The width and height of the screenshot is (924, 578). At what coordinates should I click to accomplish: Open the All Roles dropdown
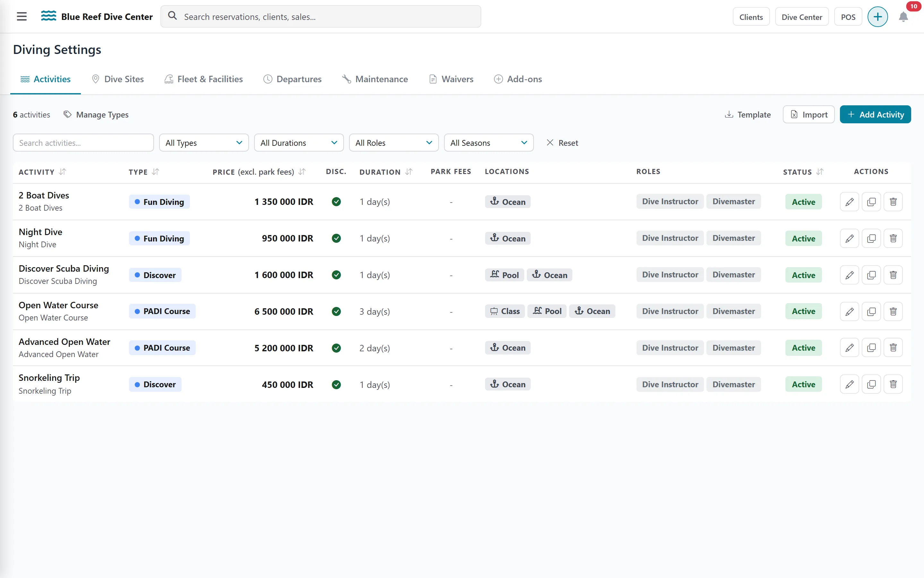(x=394, y=143)
